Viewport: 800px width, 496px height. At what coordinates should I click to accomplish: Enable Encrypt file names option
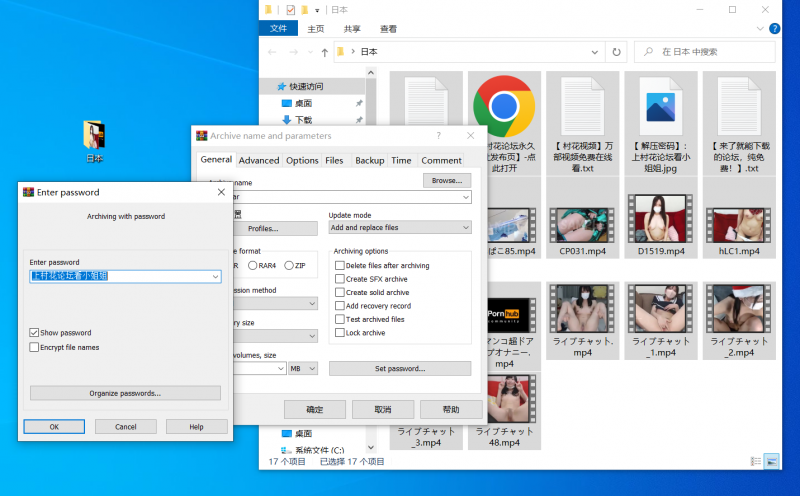pos(34,347)
